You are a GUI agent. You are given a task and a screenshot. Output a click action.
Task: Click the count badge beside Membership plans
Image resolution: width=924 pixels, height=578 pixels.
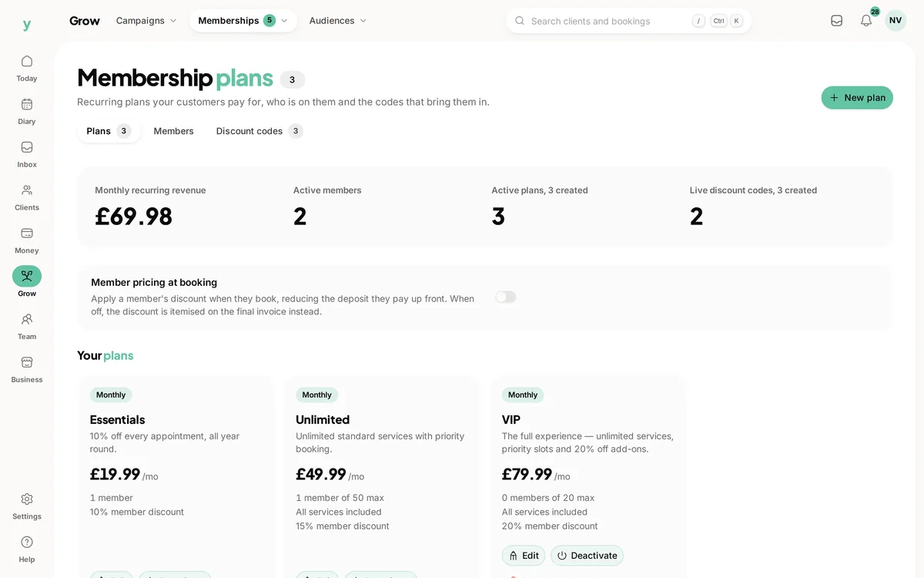click(x=293, y=79)
